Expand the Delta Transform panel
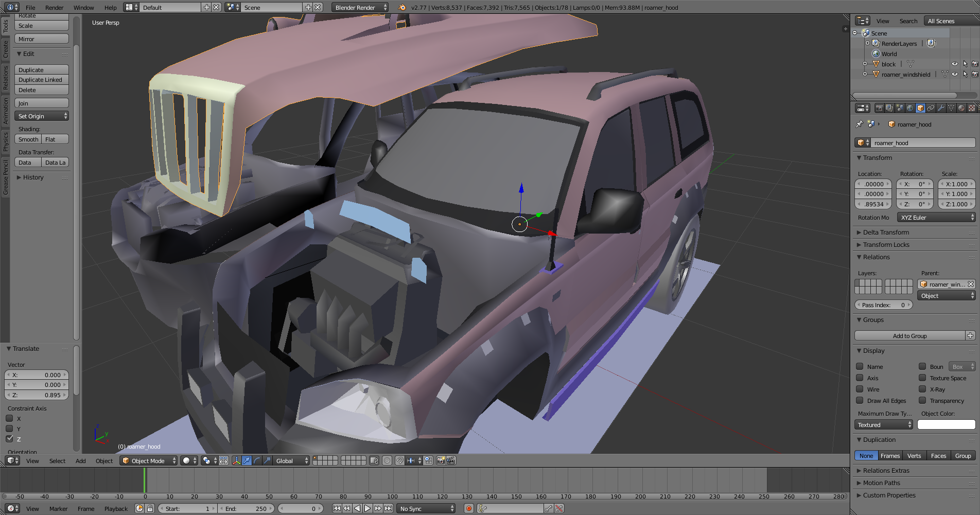 (x=886, y=233)
